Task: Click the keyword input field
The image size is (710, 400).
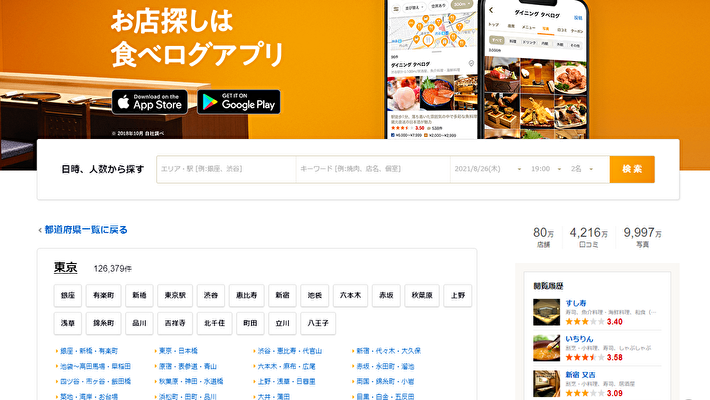Action: [x=373, y=169]
